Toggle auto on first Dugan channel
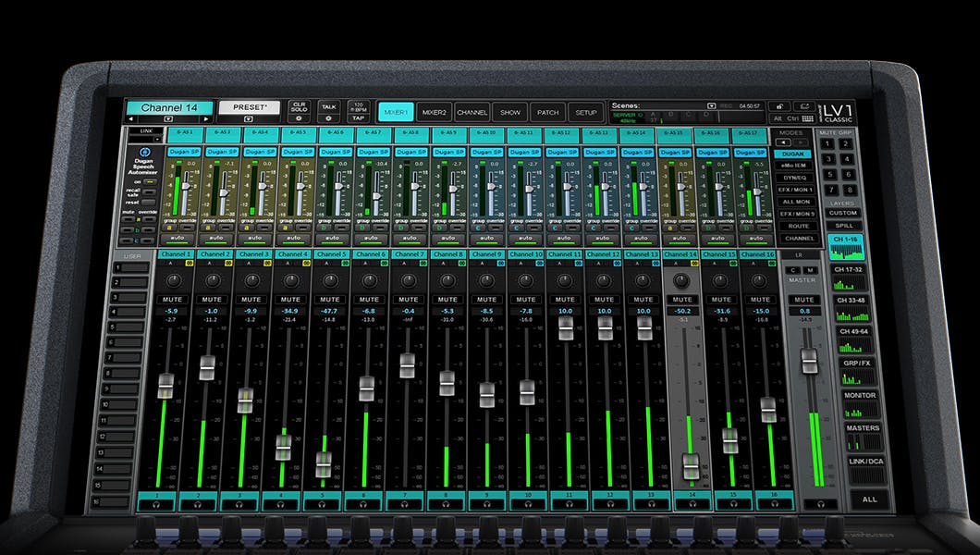 tap(183, 237)
